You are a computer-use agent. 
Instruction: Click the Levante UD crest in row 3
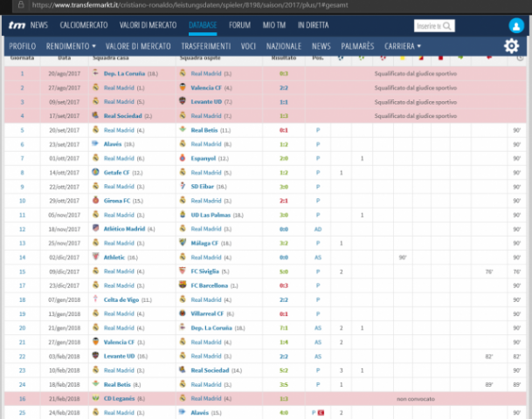point(183,101)
